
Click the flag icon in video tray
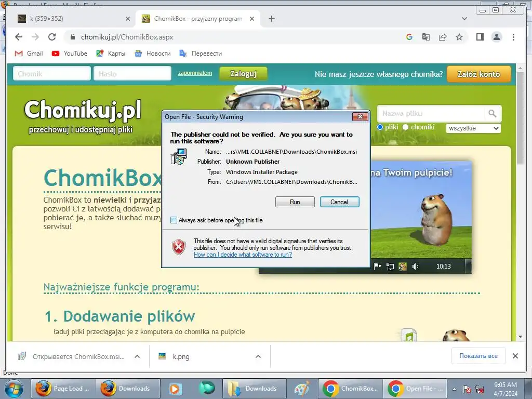[377, 267]
